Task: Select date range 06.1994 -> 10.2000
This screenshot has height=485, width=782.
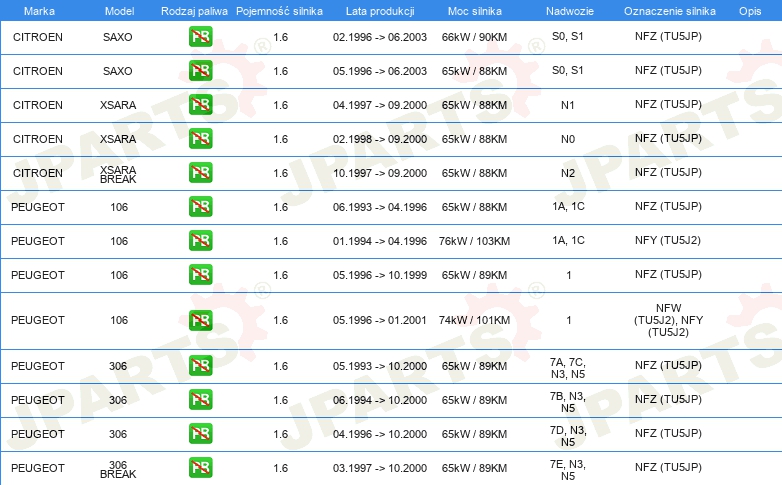Action: (x=380, y=400)
